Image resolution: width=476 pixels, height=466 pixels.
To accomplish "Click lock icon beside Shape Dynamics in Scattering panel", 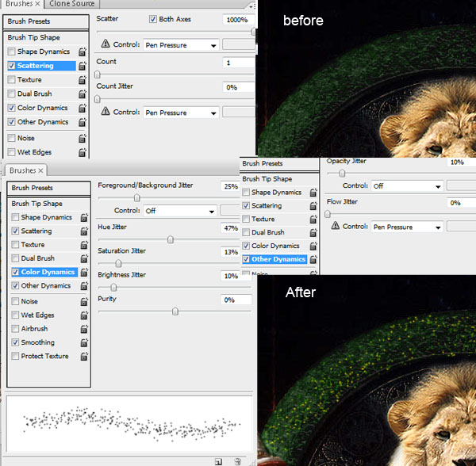I will pyautogui.click(x=83, y=52).
